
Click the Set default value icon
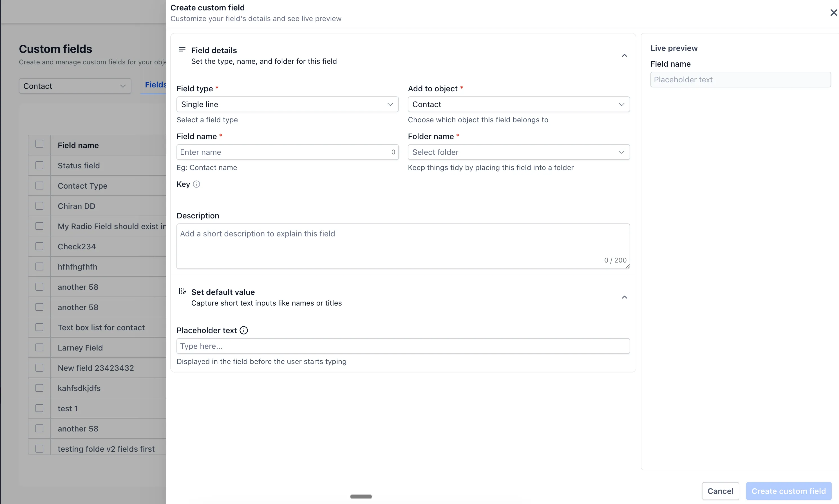(x=182, y=291)
